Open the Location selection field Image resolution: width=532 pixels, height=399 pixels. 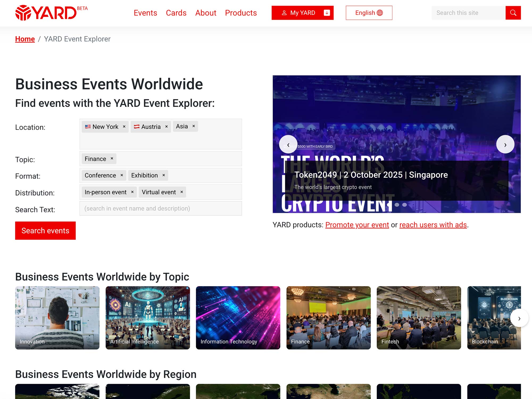point(161,134)
